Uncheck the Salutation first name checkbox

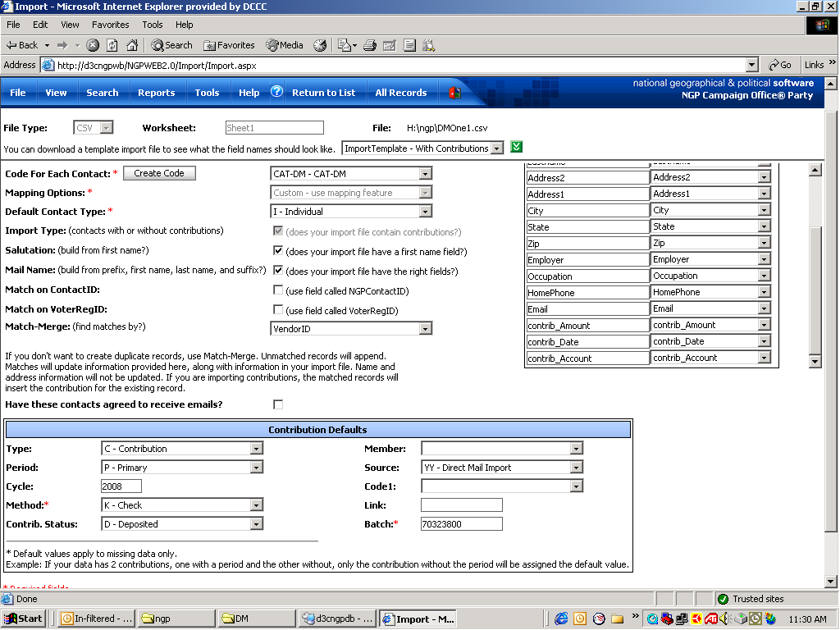(278, 250)
